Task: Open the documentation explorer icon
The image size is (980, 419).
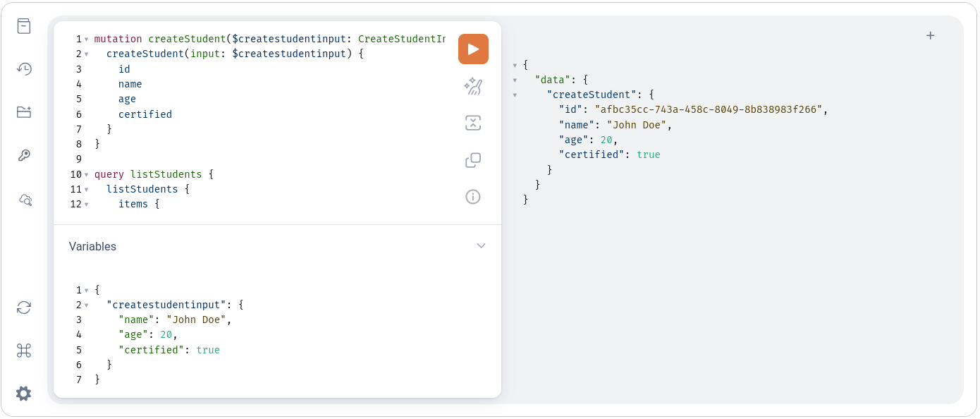Action: pos(24,26)
